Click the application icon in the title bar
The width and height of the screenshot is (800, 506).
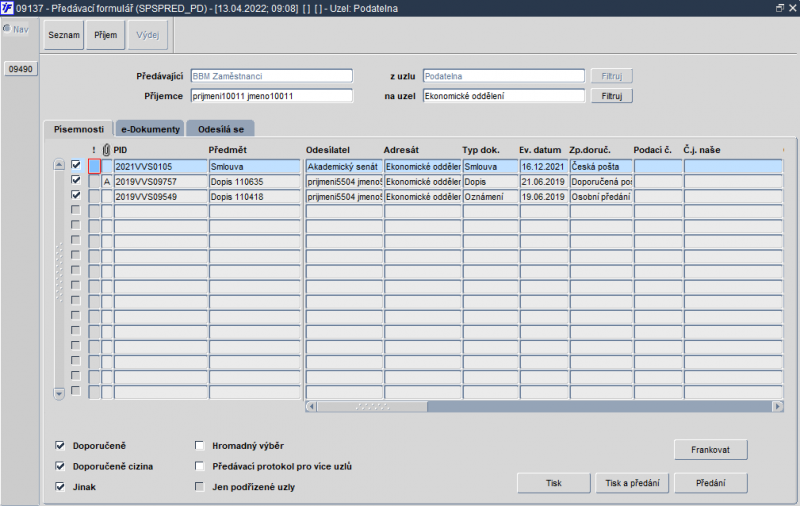point(7,8)
